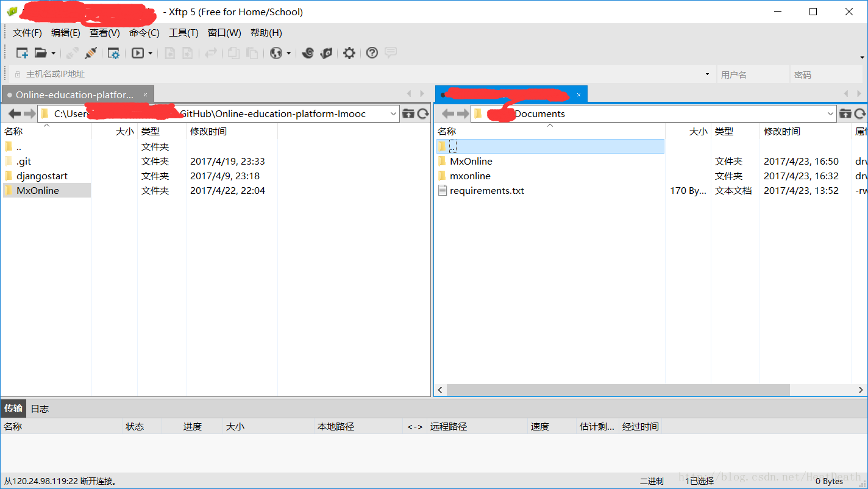Expand the remote Documents path dropdown
Viewport: 868px width, 489px height.
(x=830, y=114)
